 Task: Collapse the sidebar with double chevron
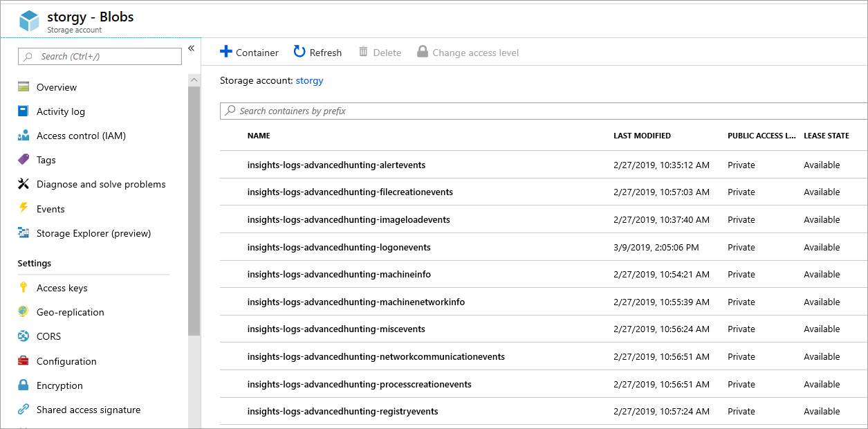[x=192, y=48]
